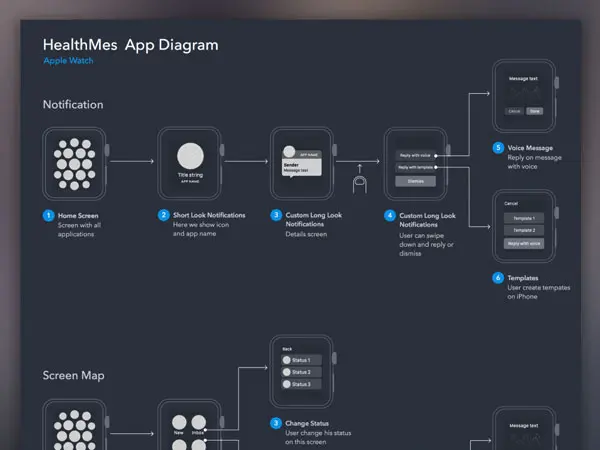This screenshot has height=450, width=600.
Task: Choose the Status 2 option
Action: (x=302, y=372)
